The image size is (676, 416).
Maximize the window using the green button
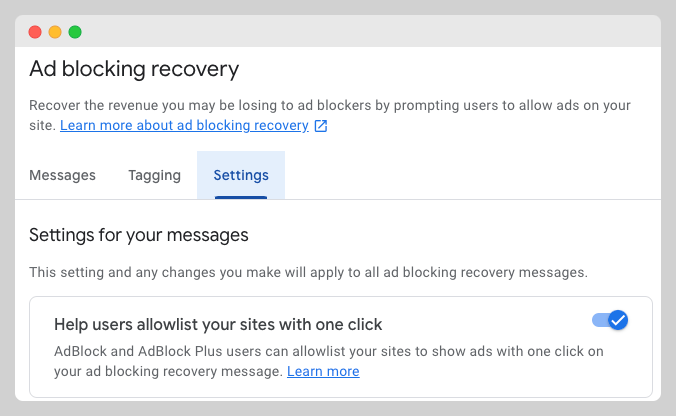(x=75, y=32)
